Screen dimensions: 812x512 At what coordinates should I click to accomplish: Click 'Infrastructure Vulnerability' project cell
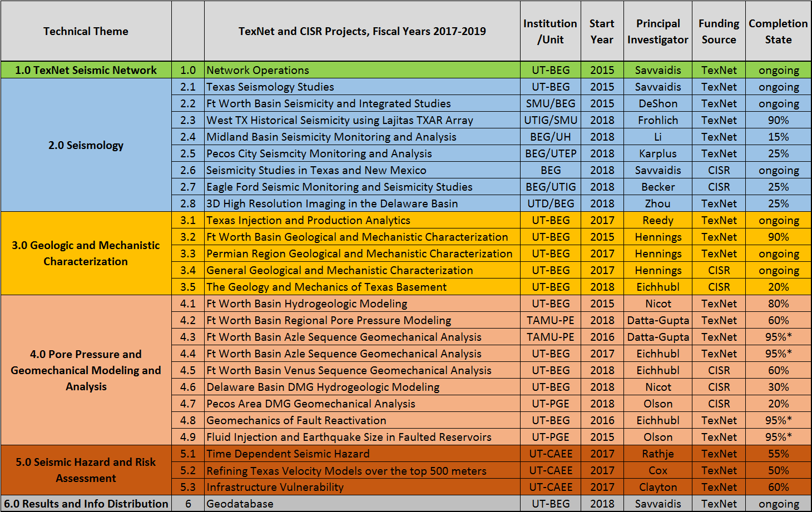pos(362,487)
